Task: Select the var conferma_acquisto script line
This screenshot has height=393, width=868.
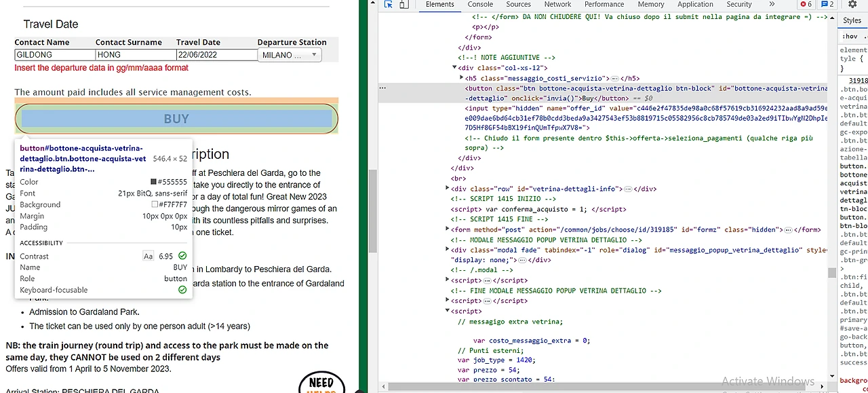Action: (x=538, y=209)
